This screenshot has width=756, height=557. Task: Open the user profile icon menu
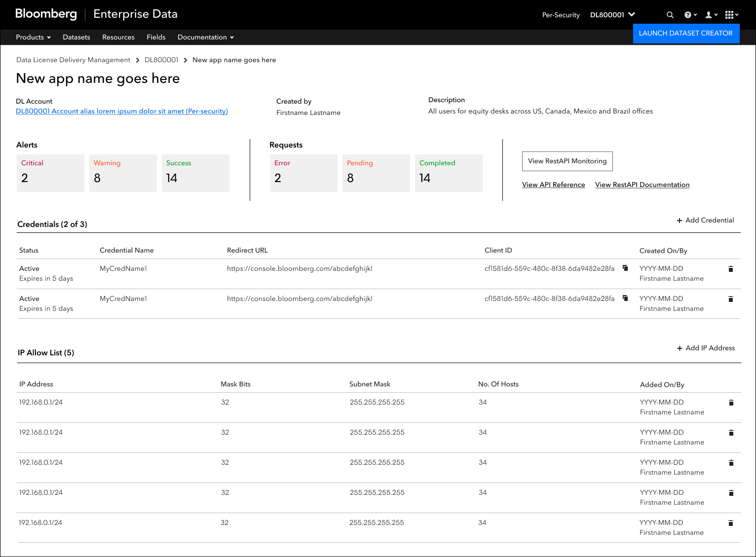pyautogui.click(x=711, y=15)
